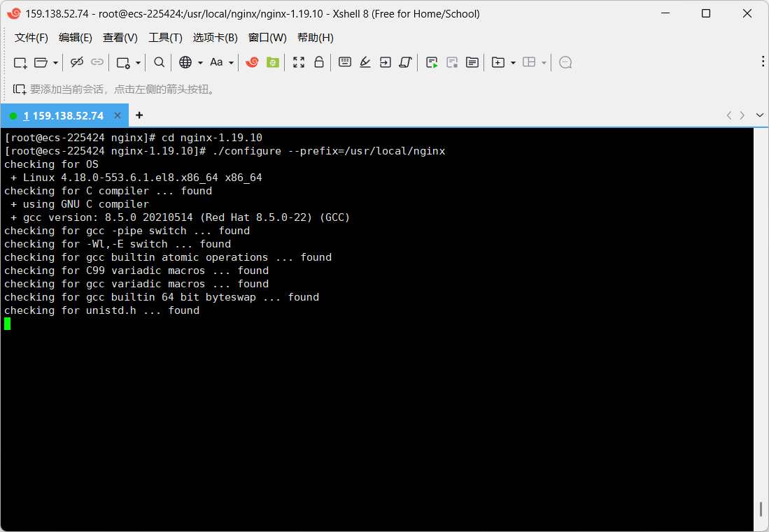Click the chat bubble feedback icon
769x532 pixels.
pyautogui.click(x=565, y=62)
